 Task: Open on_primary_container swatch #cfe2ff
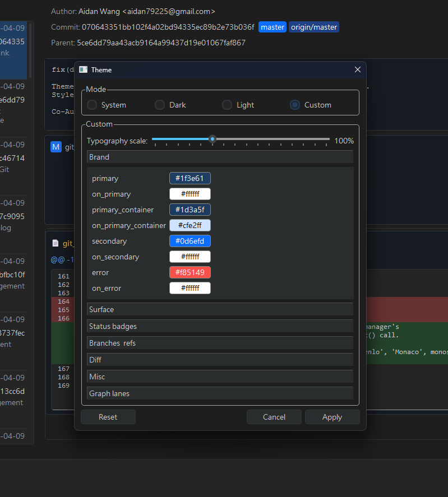[x=190, y=225]
